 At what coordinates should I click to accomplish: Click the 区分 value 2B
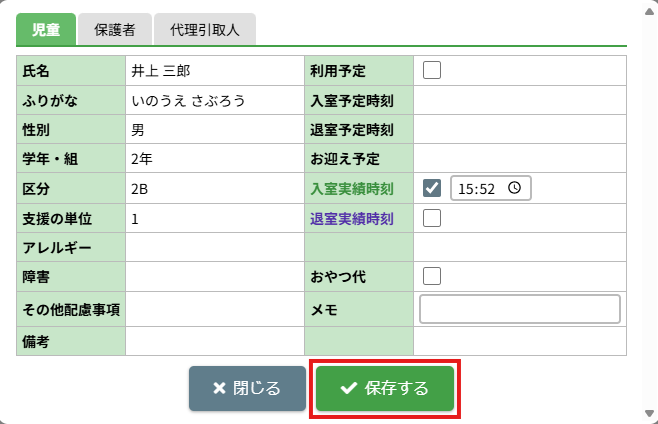(x=140, y=188)
